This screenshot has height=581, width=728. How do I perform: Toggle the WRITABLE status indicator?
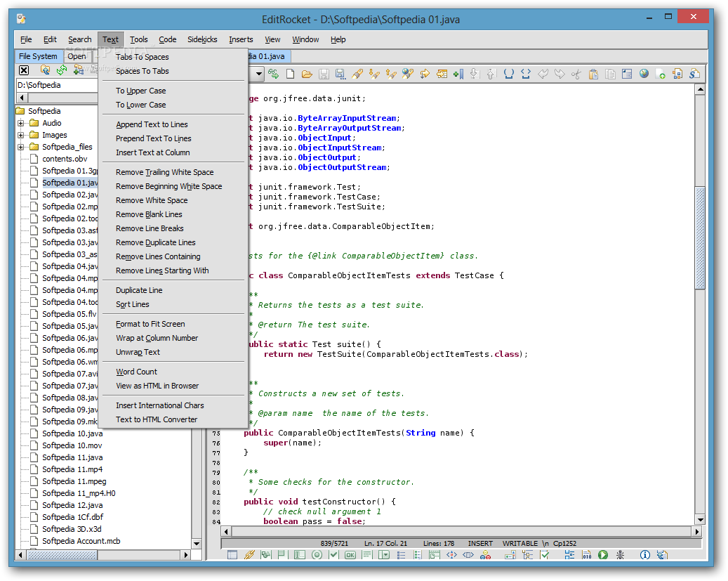(x=521, y=543)
